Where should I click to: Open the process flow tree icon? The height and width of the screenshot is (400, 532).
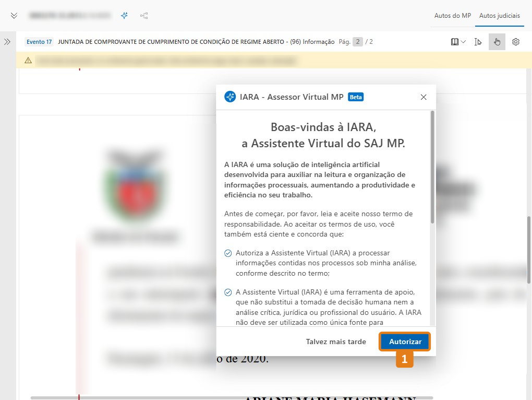pos(144,16)
